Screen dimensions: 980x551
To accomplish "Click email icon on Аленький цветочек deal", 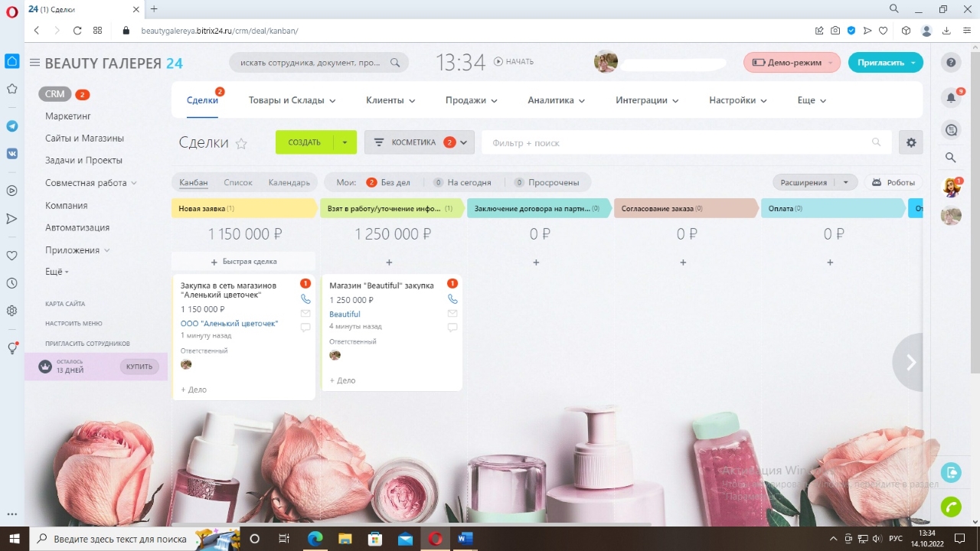I will point(305,314).
